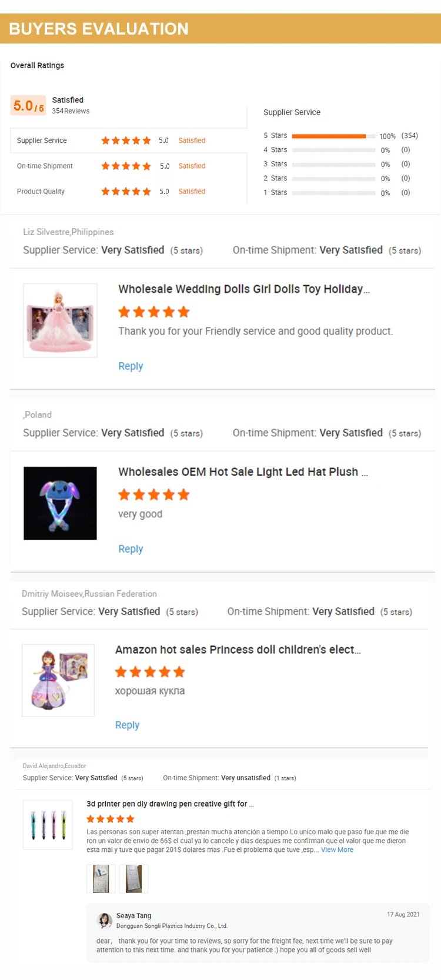This screenshot has width=441, height=980.
Task: Open Wholesales OEM Led Hat Plush title
Action: pos(243,472)
